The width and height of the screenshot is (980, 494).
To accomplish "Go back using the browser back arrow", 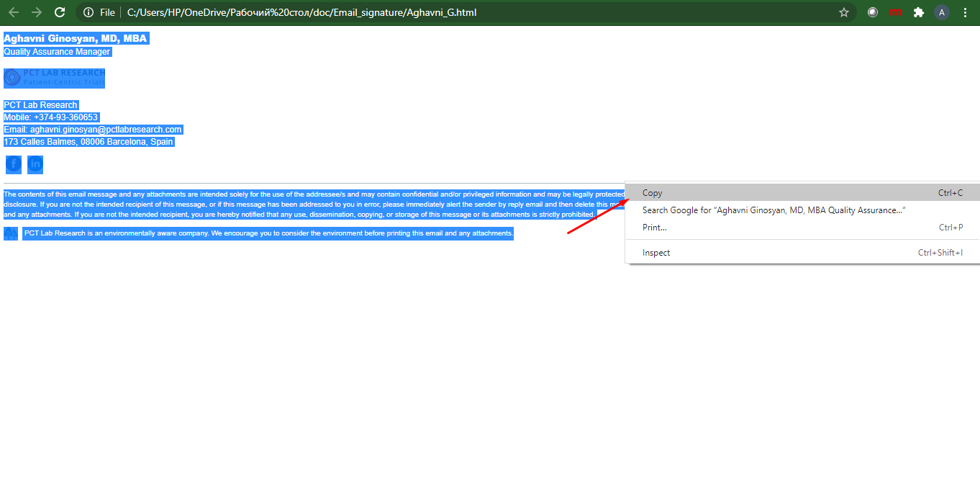I will click(x=14, y=12).
